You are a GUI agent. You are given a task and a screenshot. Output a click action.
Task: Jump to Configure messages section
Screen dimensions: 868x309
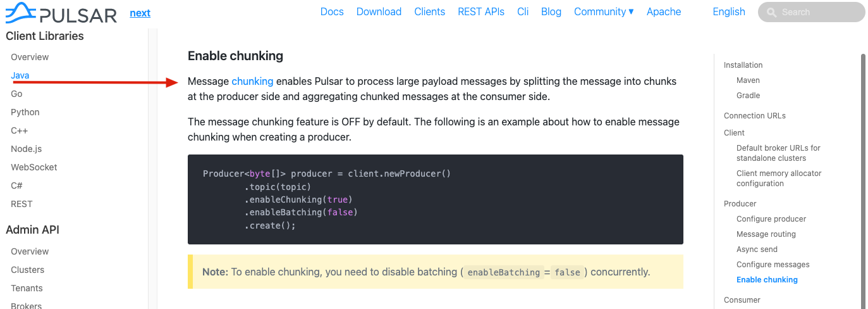click(773, 265)
